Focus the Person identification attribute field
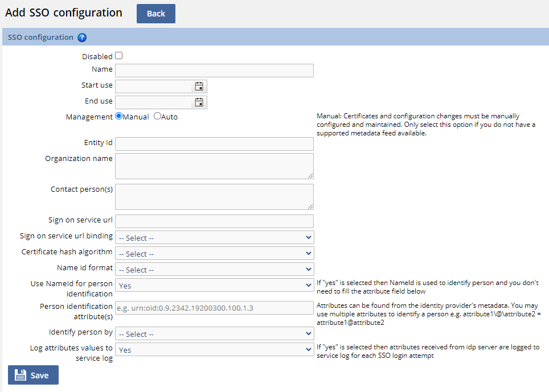Viewport: 549px width, 392px height. [214, 307]
